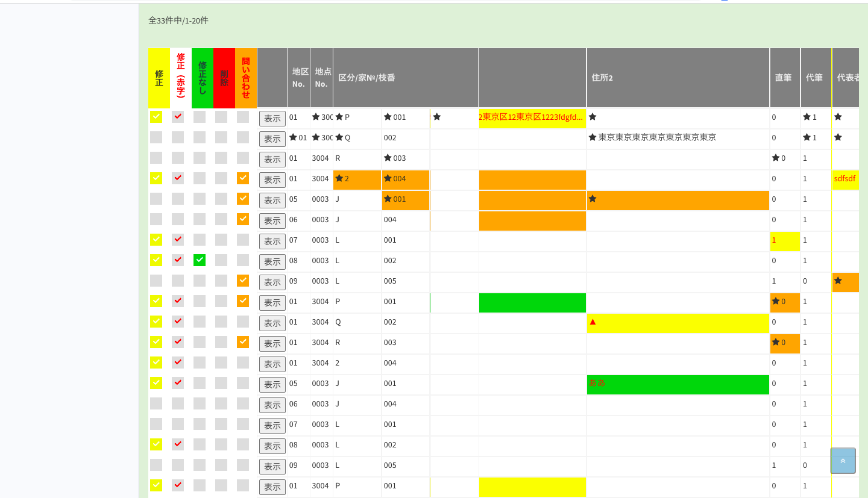Screen dimensions: 868x498
Task: Click the ★0 直筆 cell in R ★003 row
Action: tap(785, 158)
